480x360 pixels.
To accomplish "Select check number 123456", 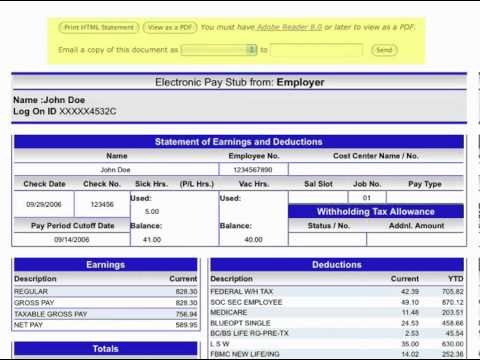I will pyautogui.click(x=102, y=204).
